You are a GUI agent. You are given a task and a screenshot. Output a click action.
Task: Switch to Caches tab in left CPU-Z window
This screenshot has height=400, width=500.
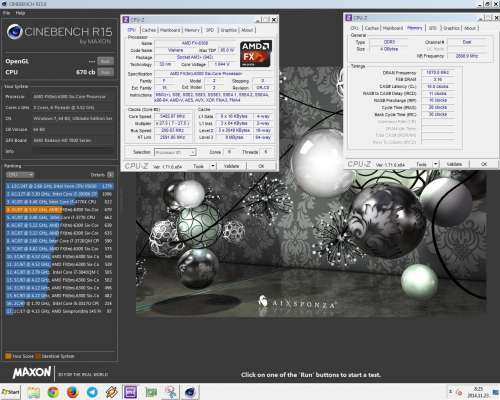pos(149,30)
